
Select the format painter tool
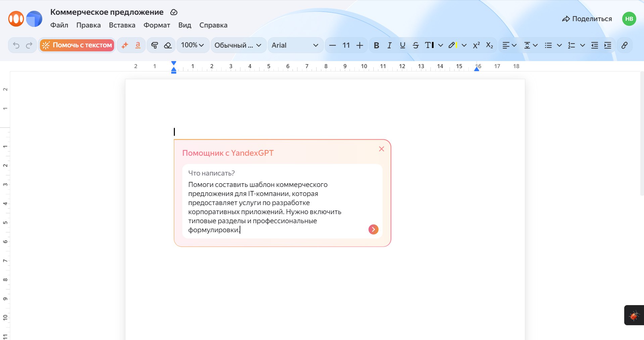coord(154,45)
